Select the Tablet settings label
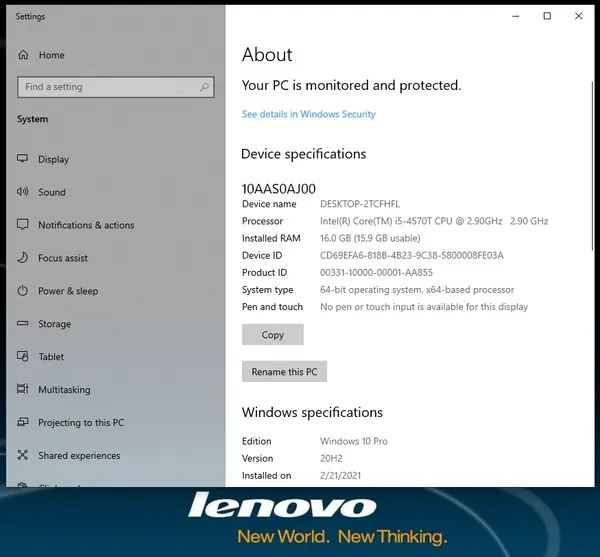This screenshot has height=557, width=600. click(x=51, y=357)
